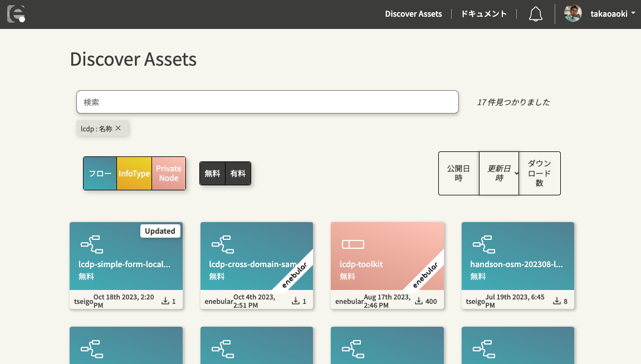Click flow icon on lcdp-cross-domain-sam card
This screenshot has height=364, width=641.
point(221,244)
